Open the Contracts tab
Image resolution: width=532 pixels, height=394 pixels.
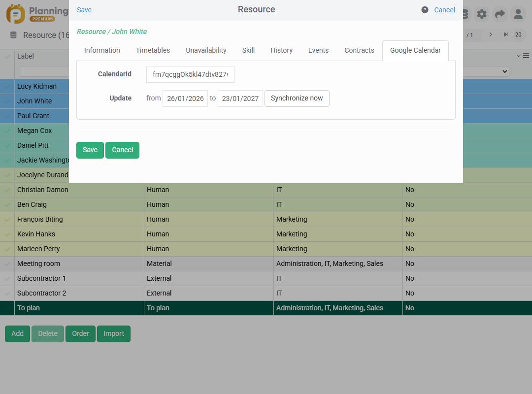coord(359,51)
